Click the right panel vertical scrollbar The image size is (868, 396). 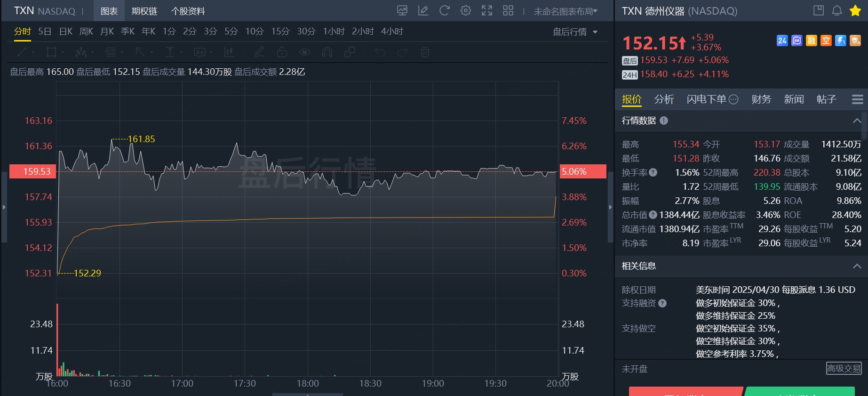(865, 125)
